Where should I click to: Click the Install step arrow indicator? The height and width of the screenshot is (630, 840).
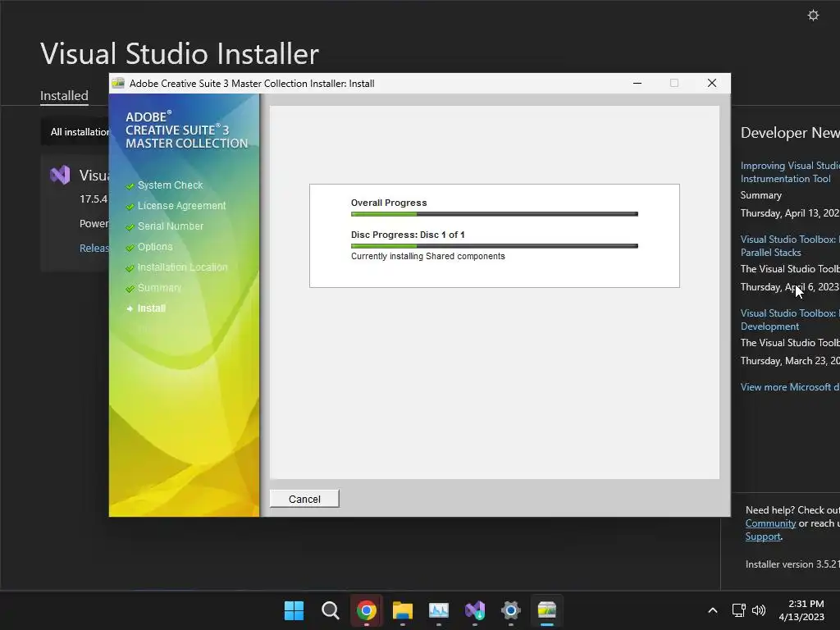(x=130, y=308)
